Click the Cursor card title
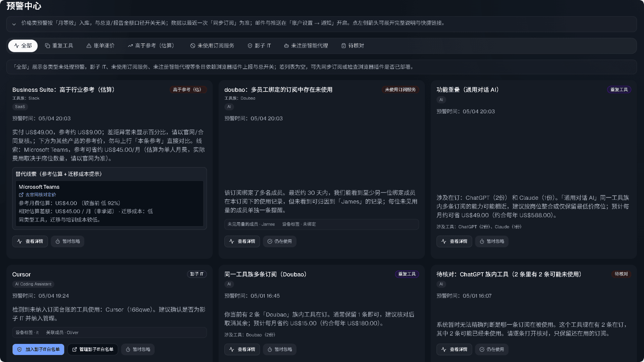 click(x=21, y=275)
